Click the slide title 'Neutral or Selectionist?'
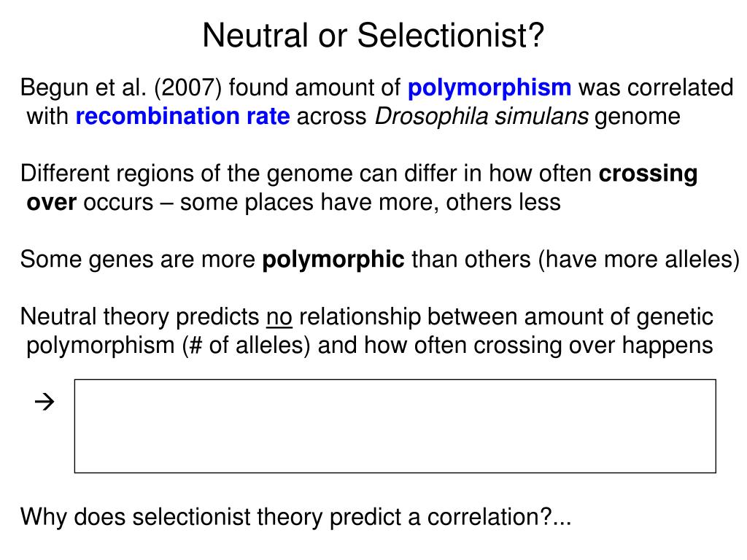 coord(373,35)
